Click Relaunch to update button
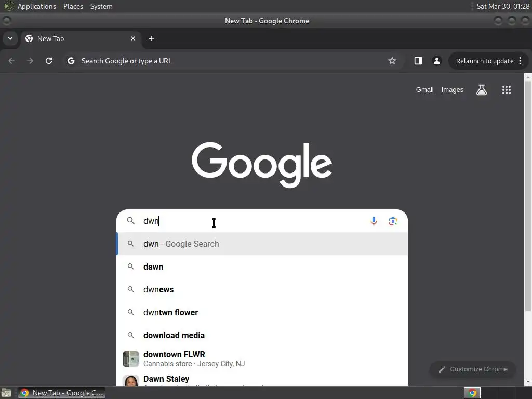The image size is (532, 399). [x=485, y=61]
